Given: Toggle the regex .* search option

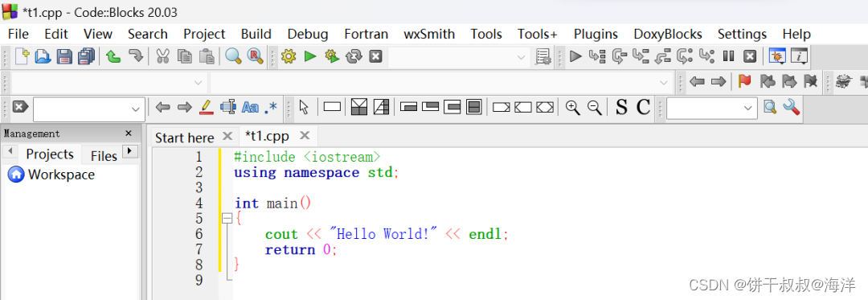Looking at the screenshot, I should click(x=271, y=108).
